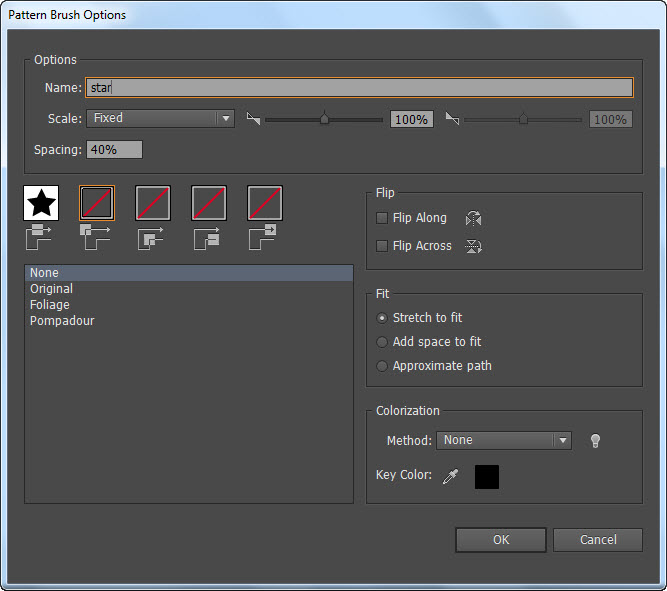Click the second 100% scale value field
This screenshot has width=667, height=591.
point(610,119)
